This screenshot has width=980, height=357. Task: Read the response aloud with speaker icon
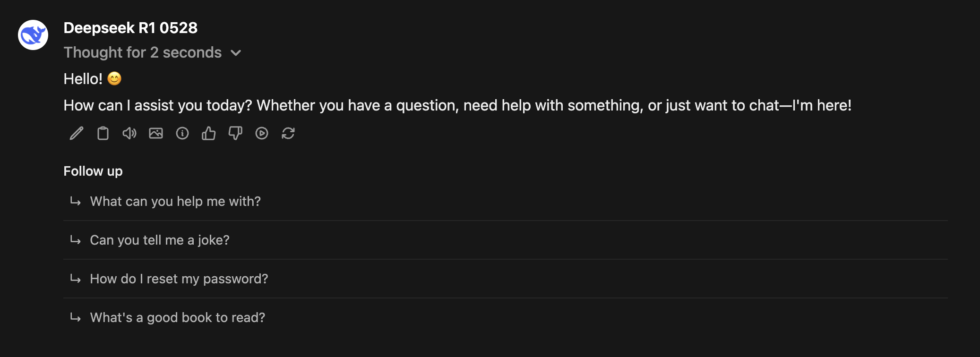(129, 134)
